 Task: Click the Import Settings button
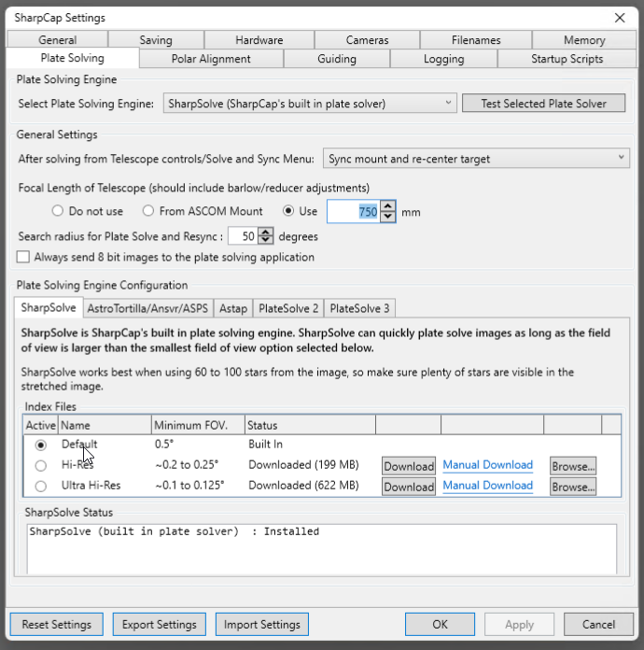262,624
